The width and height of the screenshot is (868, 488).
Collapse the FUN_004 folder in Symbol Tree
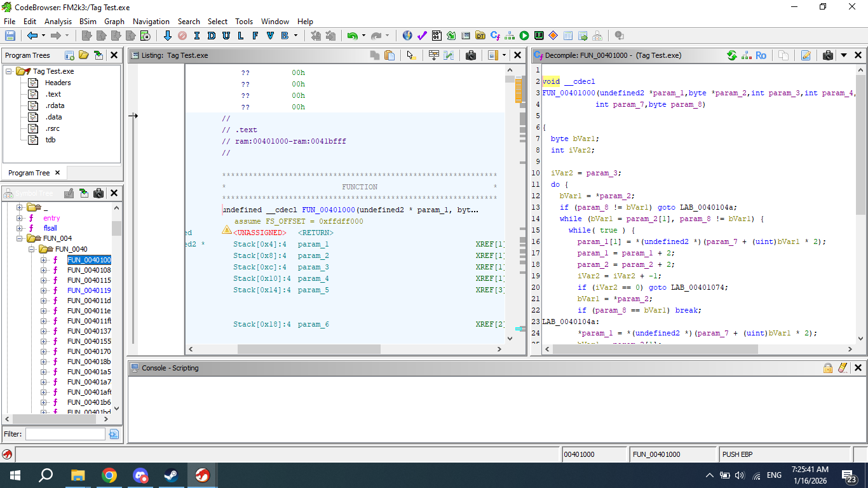[x=20, y=238]
